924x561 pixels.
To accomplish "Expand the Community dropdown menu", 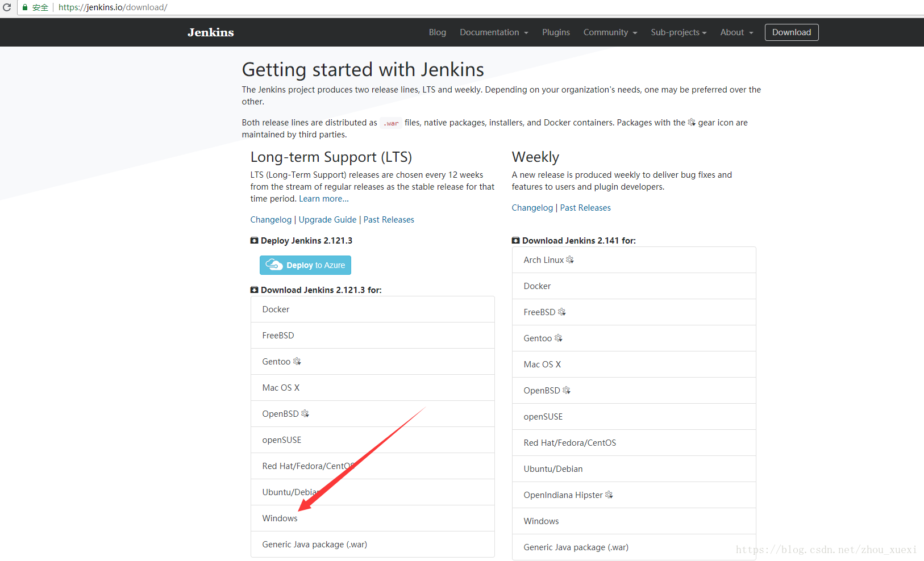I will tap(610, 32).
